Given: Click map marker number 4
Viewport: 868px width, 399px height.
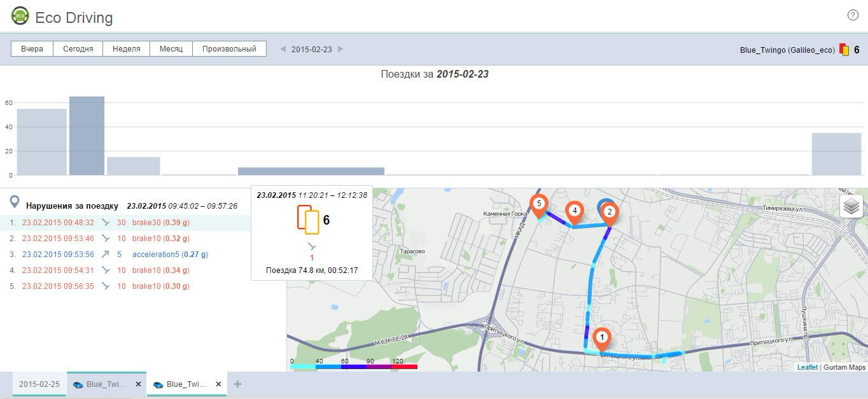Looking at the screenshot, I should coord(575,211).
